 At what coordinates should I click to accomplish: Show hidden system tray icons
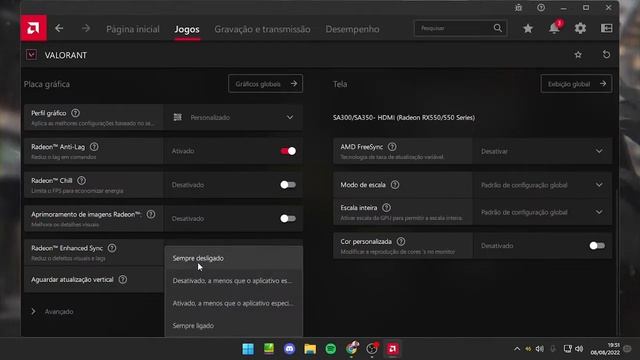coord(517,349)
